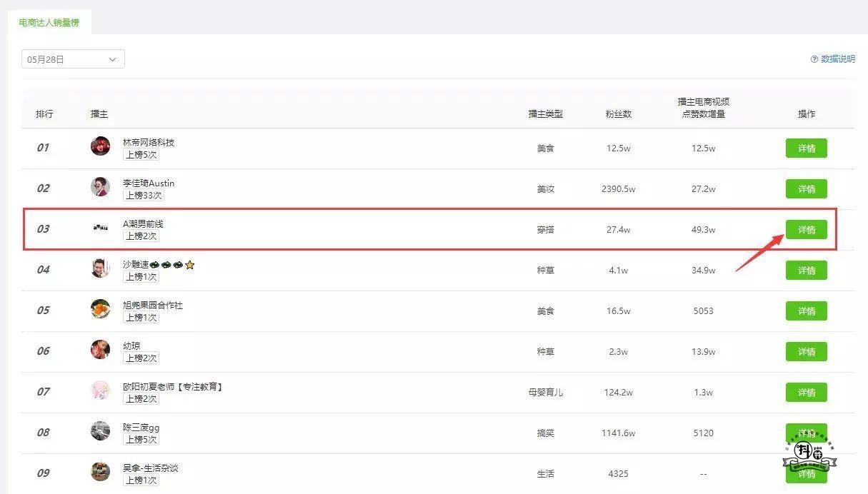Open 详情 for 林帝网络科技

coord(806,148)
